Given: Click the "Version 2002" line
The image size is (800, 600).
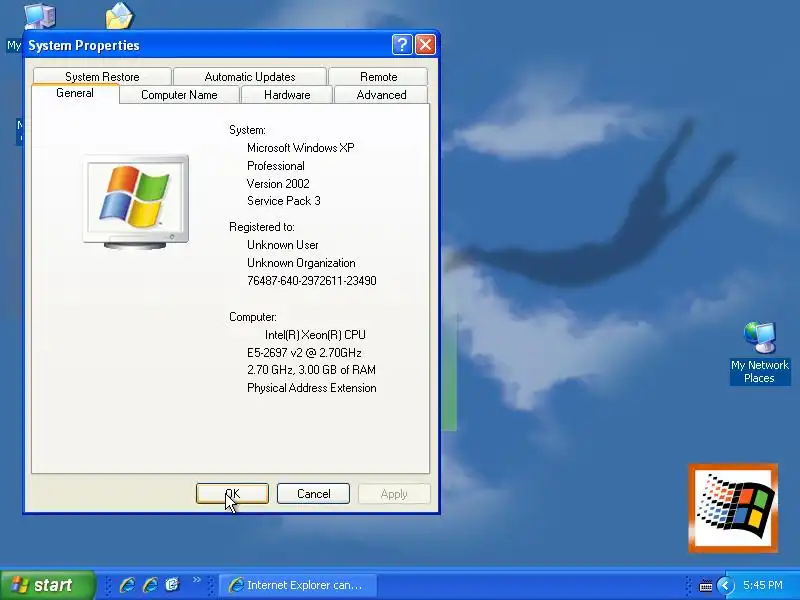Looking at the screenshot, I should pos(278,184).
